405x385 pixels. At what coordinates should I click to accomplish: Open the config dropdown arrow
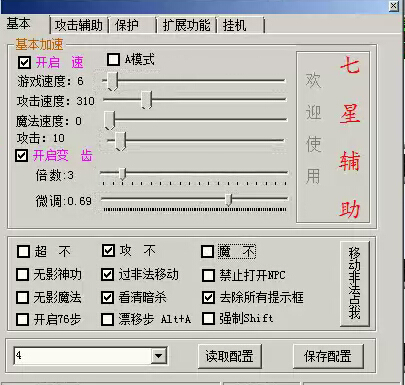(159, 356)
